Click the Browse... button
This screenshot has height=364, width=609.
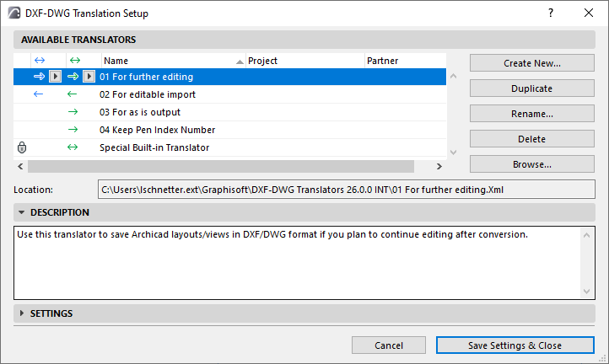point(531,164)
